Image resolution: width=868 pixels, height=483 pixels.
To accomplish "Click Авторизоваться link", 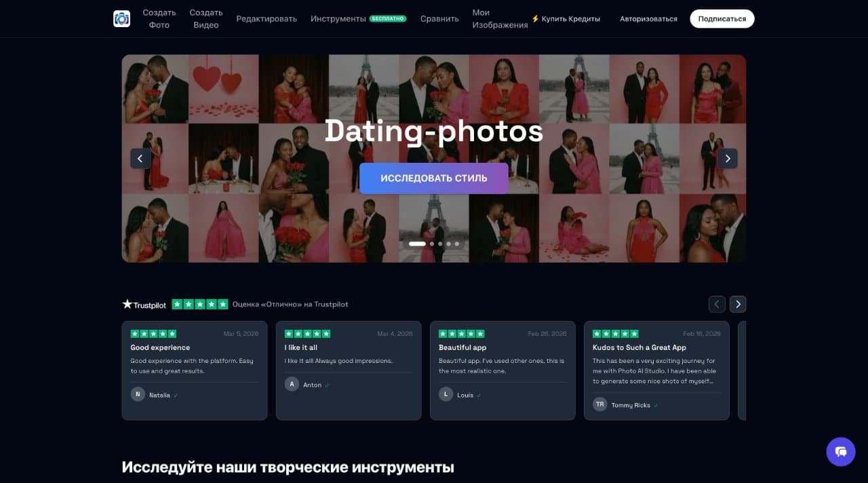I will tap(648, 19).
